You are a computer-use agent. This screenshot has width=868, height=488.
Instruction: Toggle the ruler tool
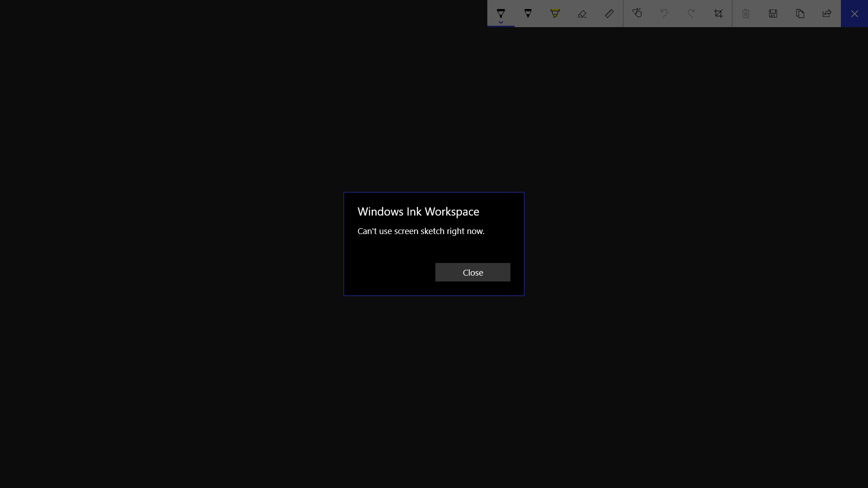609,14
